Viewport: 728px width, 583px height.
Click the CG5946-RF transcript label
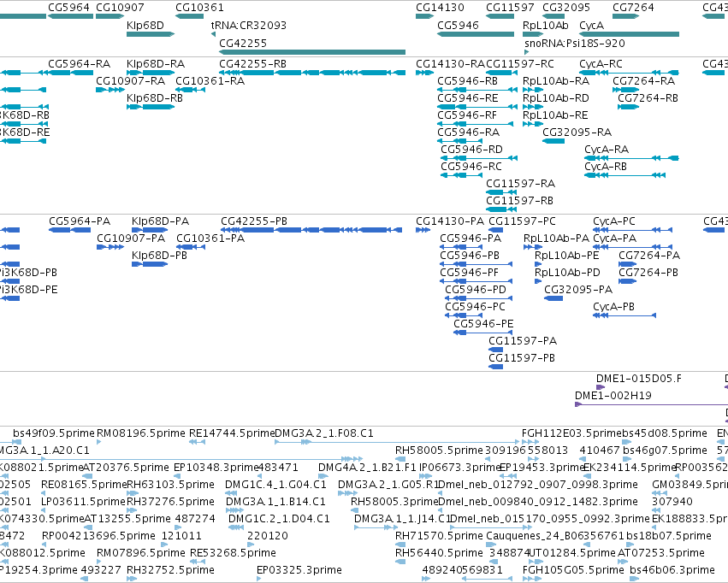[x=467, y=115]
